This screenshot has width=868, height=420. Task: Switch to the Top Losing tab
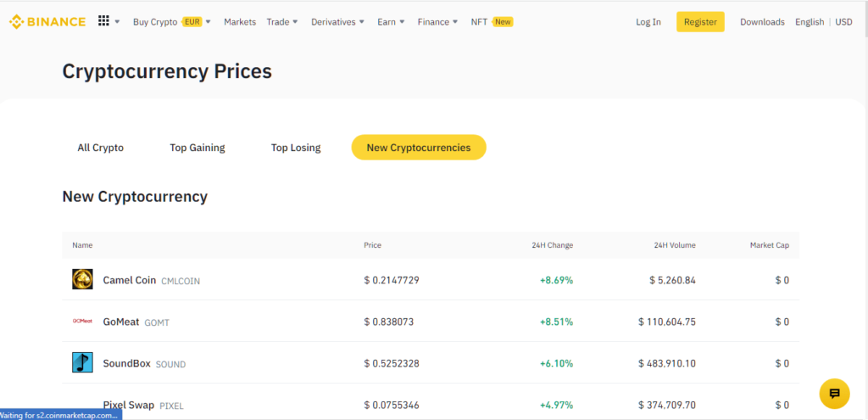[x=296, y=148]
